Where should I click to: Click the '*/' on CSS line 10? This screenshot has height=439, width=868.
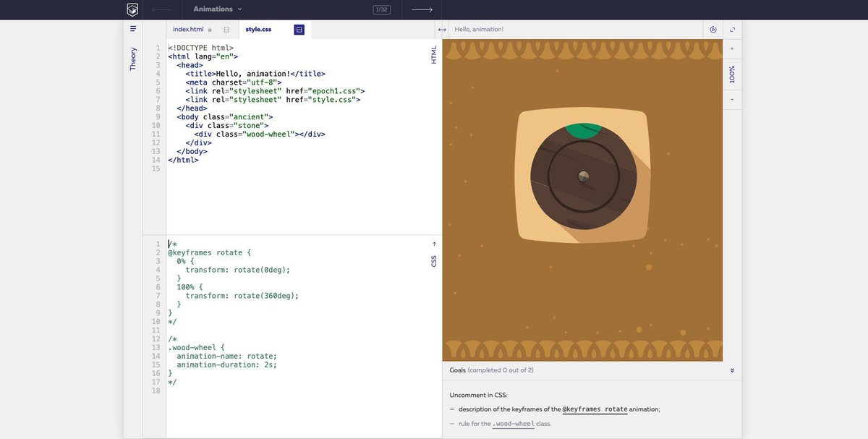tap(172, 321)
